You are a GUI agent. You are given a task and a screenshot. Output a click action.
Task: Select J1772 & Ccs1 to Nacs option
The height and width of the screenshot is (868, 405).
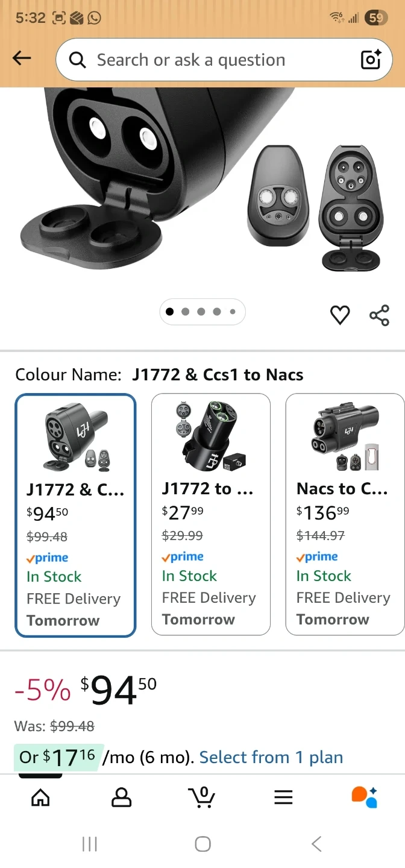coord(75,515)
